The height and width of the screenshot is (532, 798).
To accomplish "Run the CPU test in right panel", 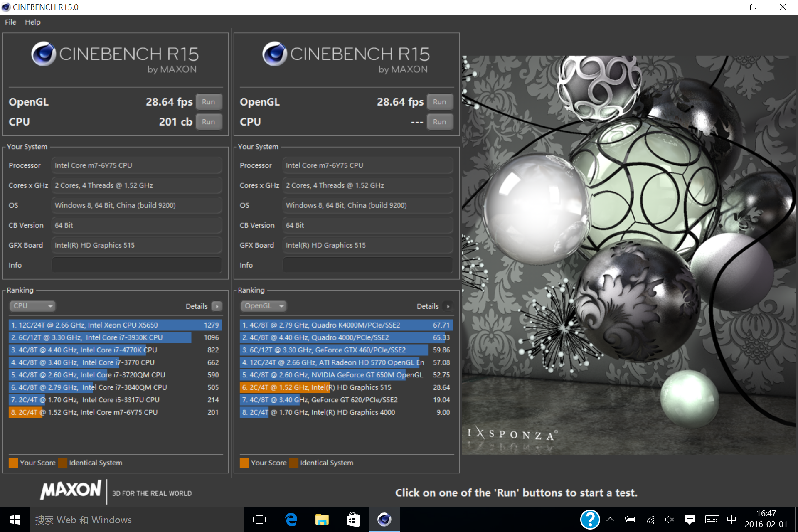I will [x=439, y=122].
